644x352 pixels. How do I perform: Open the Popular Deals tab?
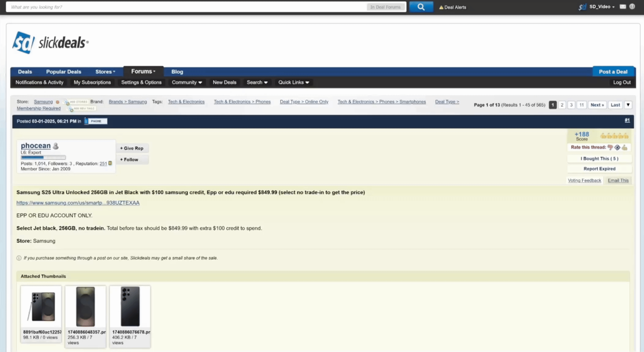(64, 72)
